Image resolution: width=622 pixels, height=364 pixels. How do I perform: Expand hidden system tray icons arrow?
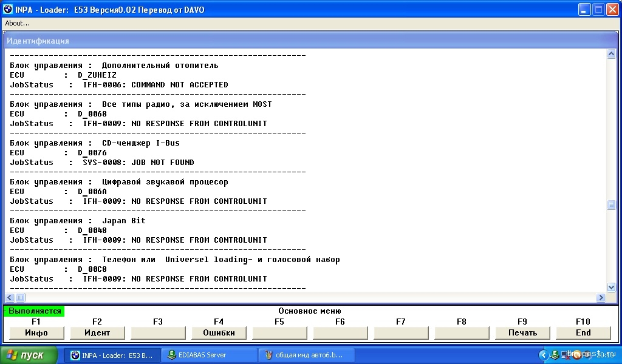tap(542, 355)
